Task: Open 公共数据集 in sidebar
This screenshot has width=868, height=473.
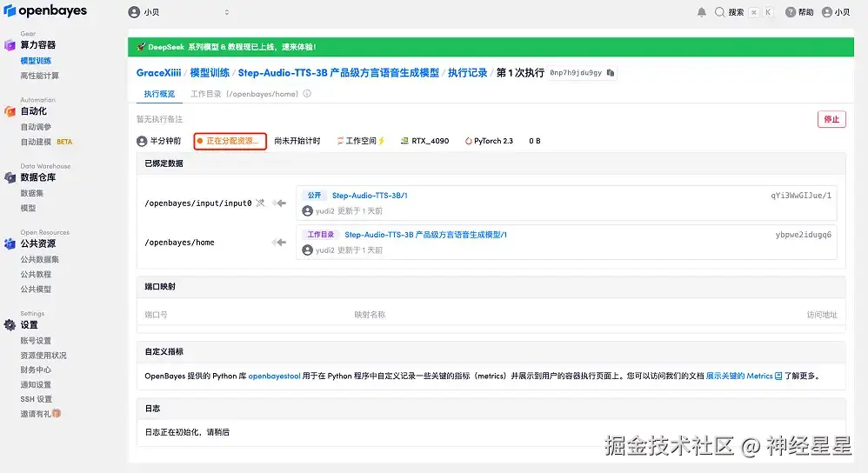Action: click(40, 259)
